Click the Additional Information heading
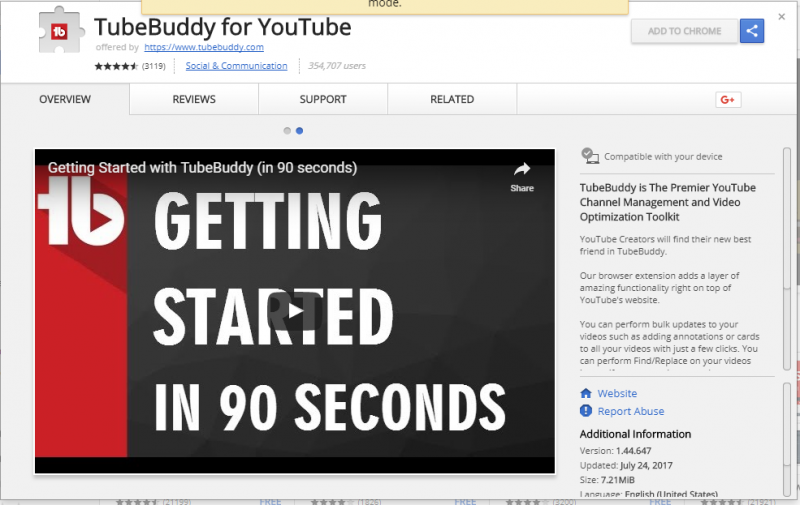Image resolution: width=800 pixels, height=505 pixels. pos(635,434)
